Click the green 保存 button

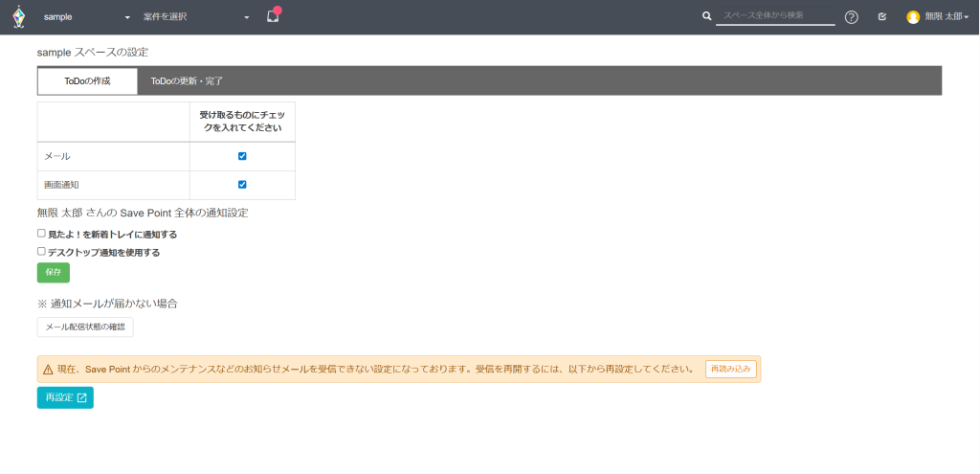tap(53, 273)
